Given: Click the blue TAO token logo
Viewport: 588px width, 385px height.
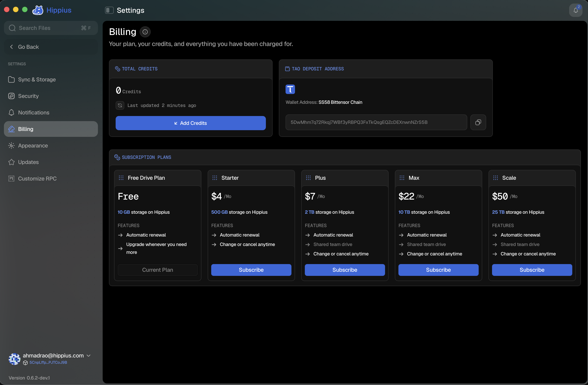Looking at the screenshot, I should pos(290,89).
